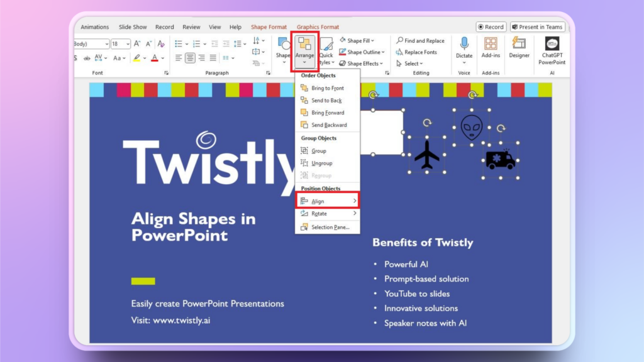644x362 pixels.
Task: Click Decrease Font Size icon
Action: click(148, 43)
